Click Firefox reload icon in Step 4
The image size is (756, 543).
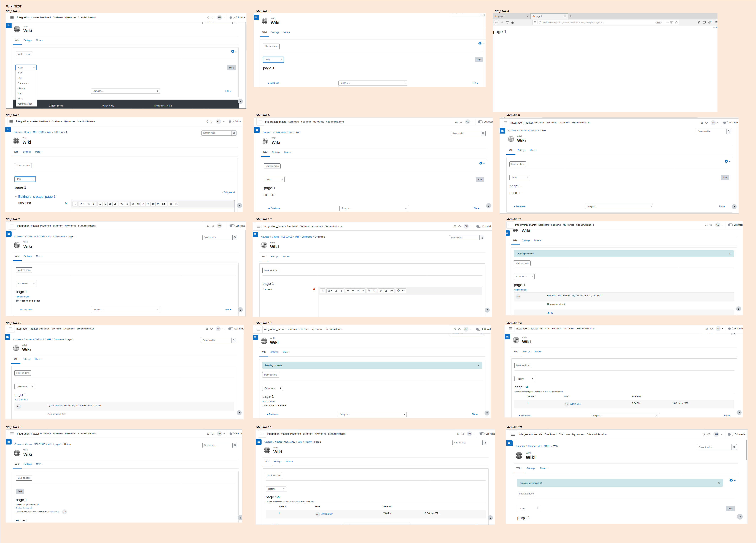(x=507, y=22)
